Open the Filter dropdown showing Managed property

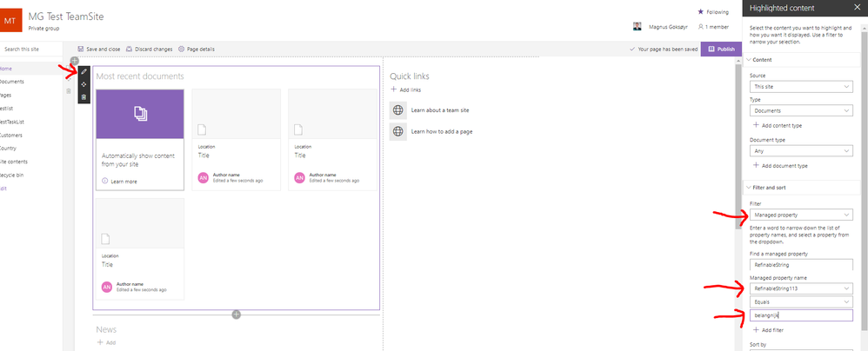pos(800,215)
